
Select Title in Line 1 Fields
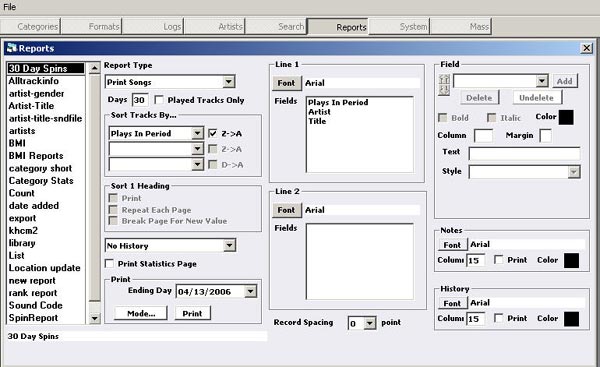[x=317, y=121]
